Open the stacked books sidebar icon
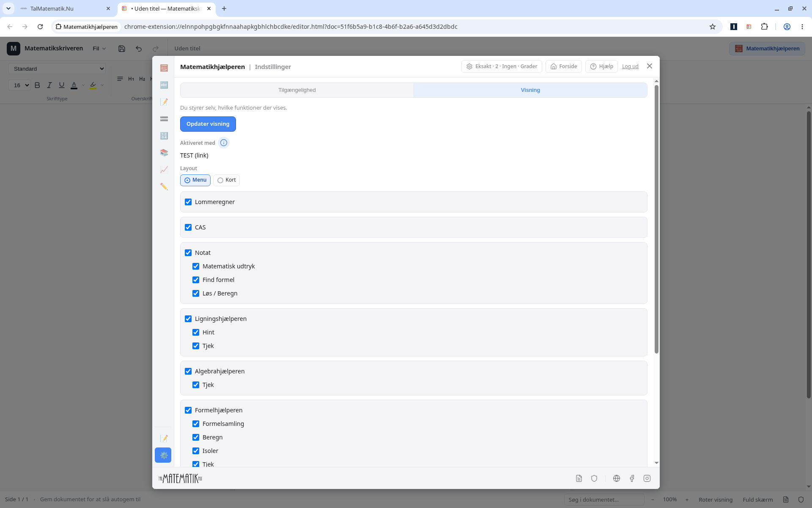The height and width of the screenshot is (508, 812). tap(164, 153)
